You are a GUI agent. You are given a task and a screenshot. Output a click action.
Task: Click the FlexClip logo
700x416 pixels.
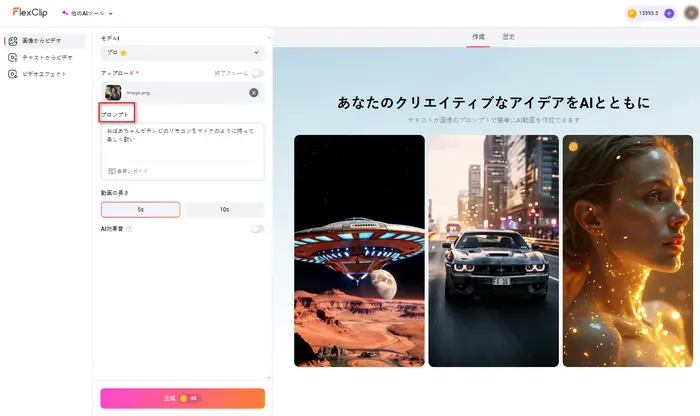click(x=30, y=12)
